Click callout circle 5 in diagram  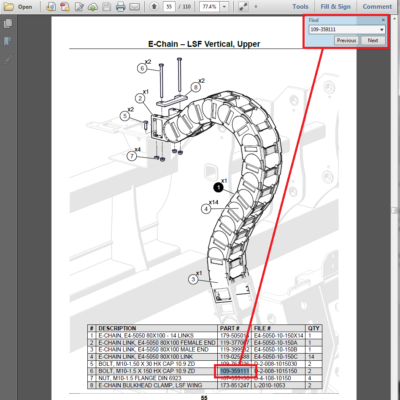coord(125,116)
